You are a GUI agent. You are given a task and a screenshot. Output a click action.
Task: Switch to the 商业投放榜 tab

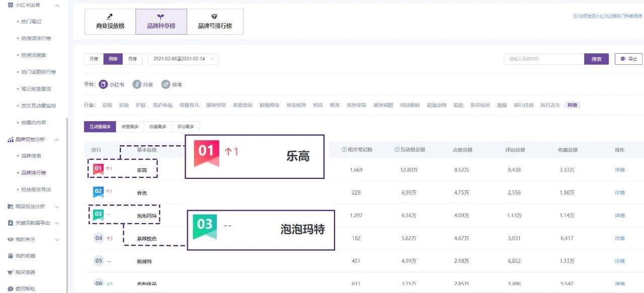(x=110, y=22)
